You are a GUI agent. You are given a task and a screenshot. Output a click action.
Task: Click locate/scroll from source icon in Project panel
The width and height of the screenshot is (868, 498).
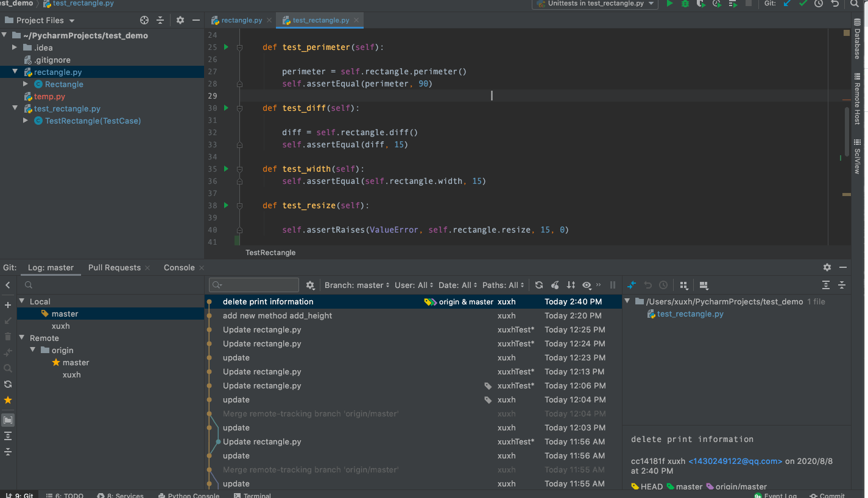point(144,20)
